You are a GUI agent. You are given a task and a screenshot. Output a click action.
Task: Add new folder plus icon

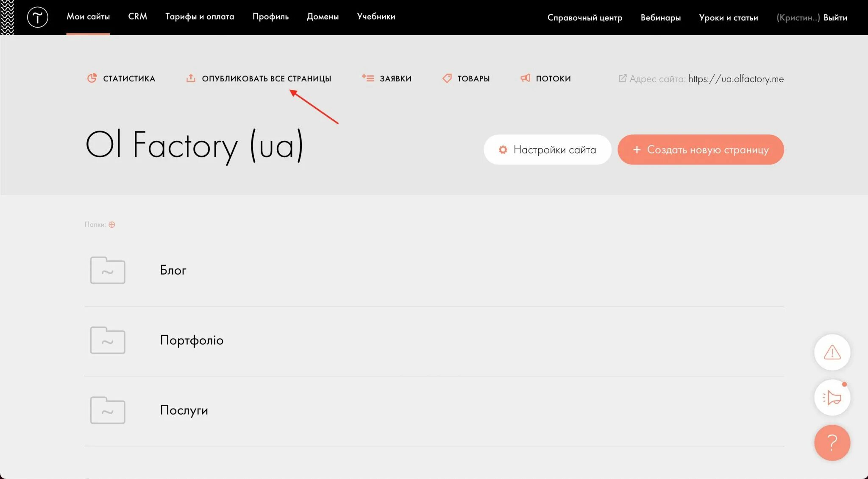tap(112, 225)
